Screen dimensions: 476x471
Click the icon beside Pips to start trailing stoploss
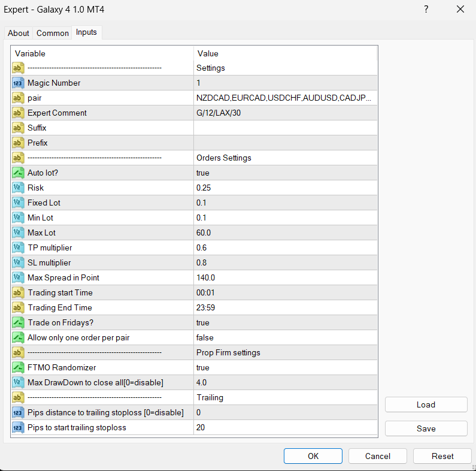tap(17, 427)
